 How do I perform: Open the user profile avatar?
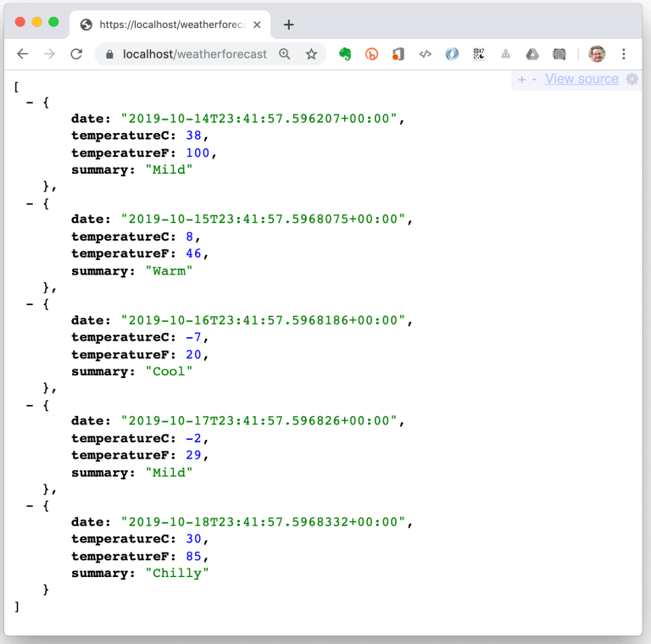tap(597, 54)
